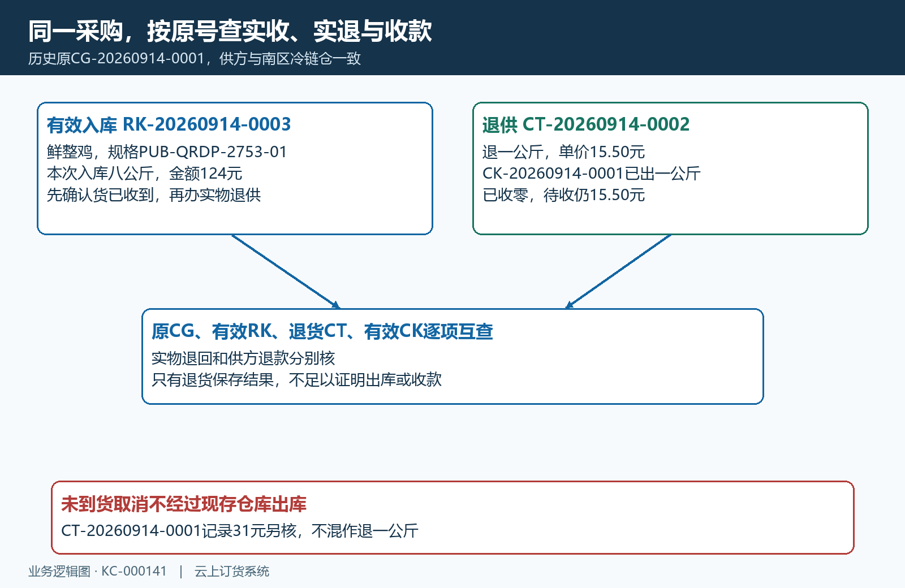Click the title 同一采购，按原号查实收、实退与收款
The height and width of the screenshot is (588, 905).
230,31
